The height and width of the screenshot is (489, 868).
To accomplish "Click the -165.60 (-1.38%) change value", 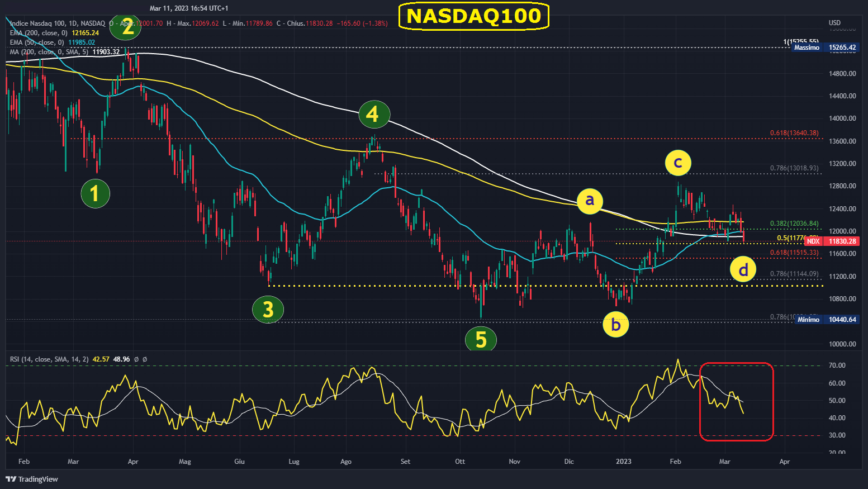I will (362, 23).
